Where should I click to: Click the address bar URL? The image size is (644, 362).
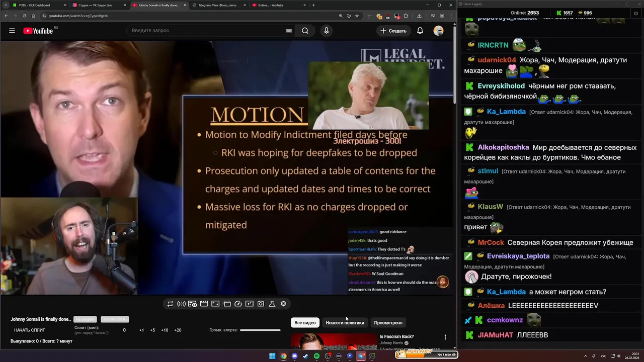point(78,16)
